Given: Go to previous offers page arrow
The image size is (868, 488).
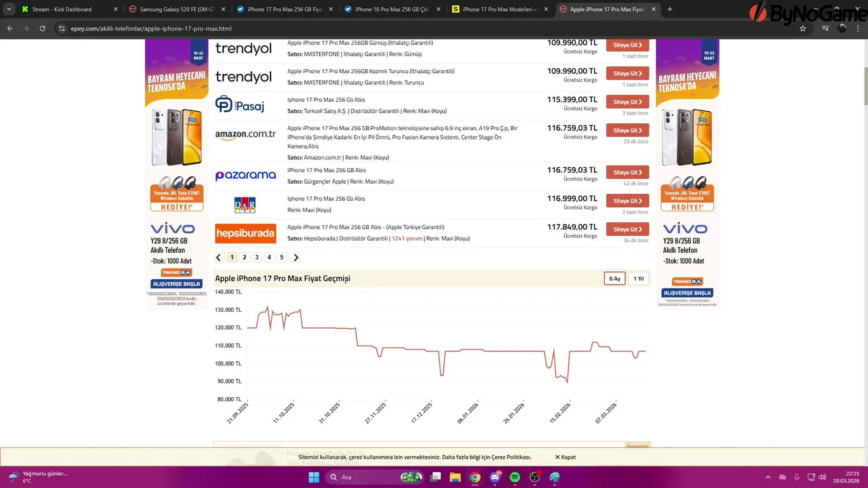Looking at the screenshot, I should 218,258.
